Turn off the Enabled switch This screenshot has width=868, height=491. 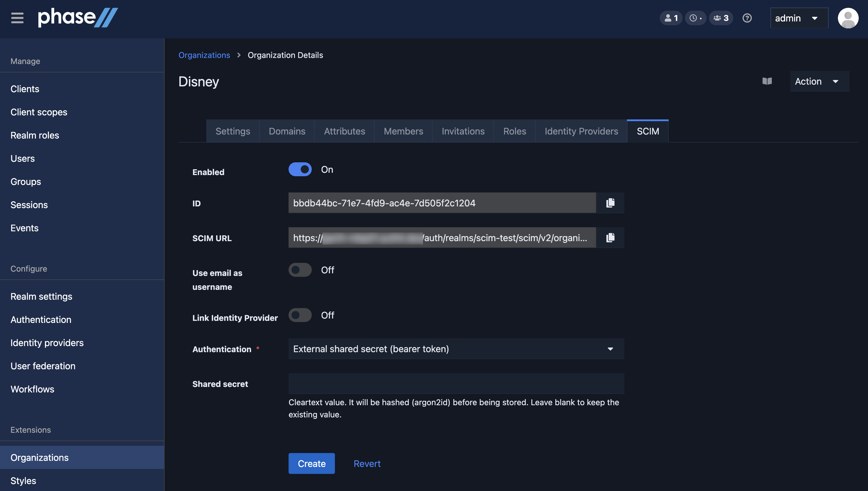[x=300, y=169]
